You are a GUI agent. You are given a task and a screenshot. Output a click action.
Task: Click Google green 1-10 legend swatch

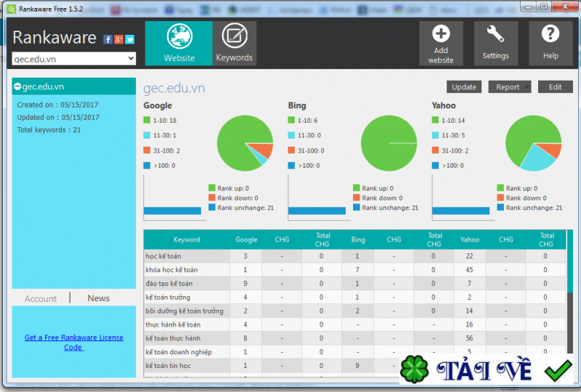(x=147, y=120)
